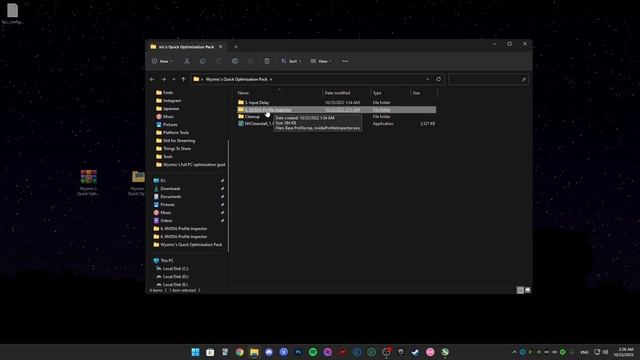Click the search box in Explorer
The image size is (640, 360).
click(x=488, y=79)
